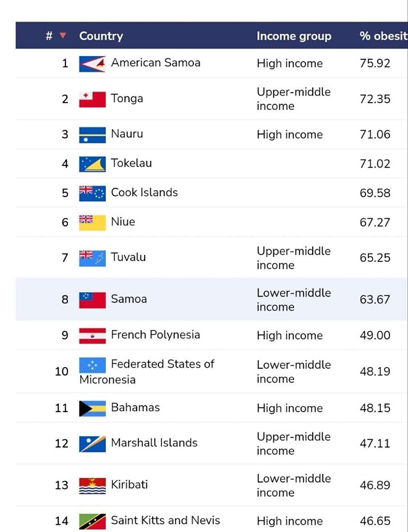Open the Marshall Islands country link
The width and height of the screenshot is (408, 532).
[154, 443]
